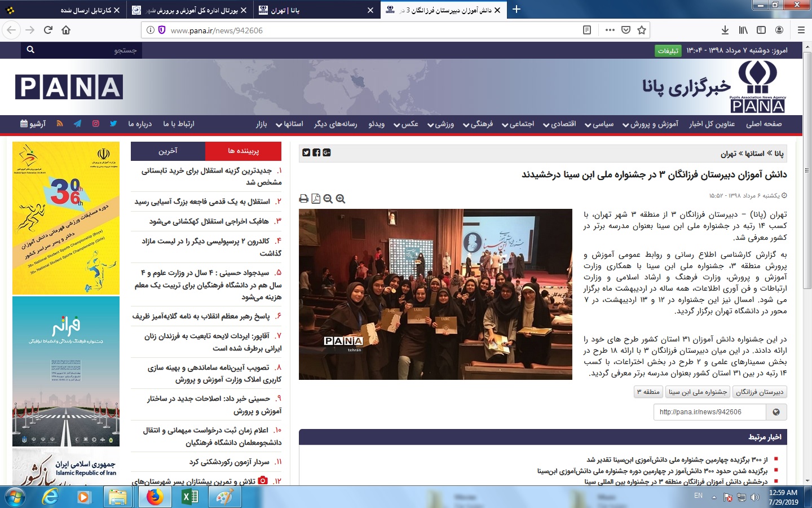Open RSS feed icon in nav bar
The height and width of the screenshot is (508, 812).
click(60, 124)
